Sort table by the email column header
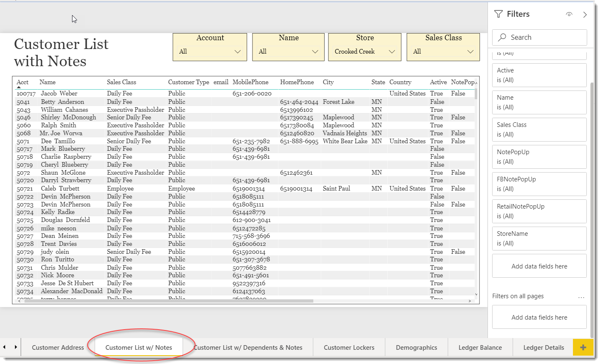601x364 pixels. [x=221, y=82]
